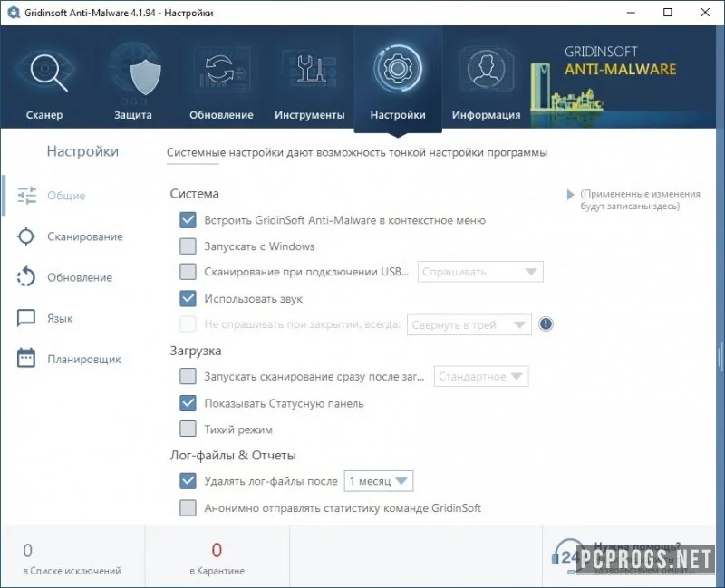The height and width of the screenshot is (588, 725).
Task: Enable Тихий режим checkbox
Action: [x=188, y=429]
